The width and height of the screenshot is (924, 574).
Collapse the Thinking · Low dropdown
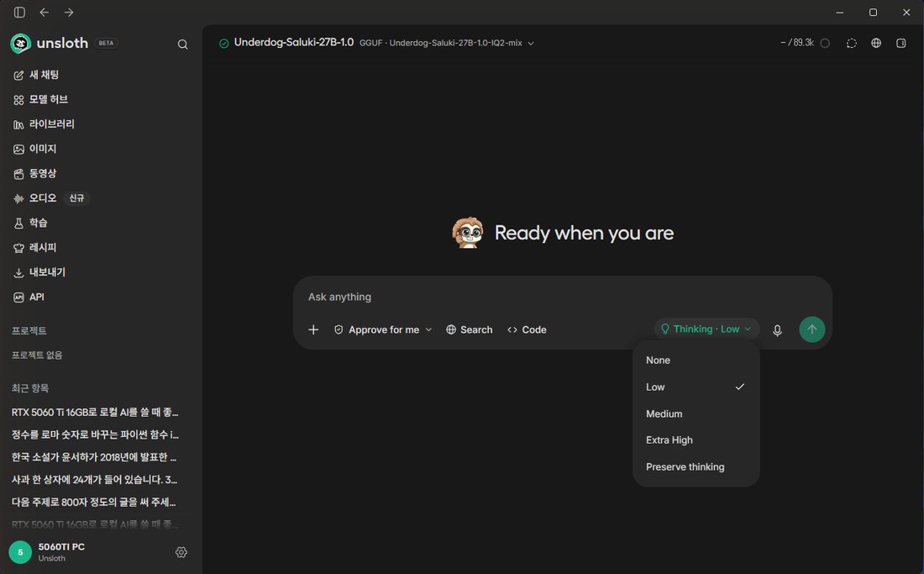[x=706, y=329]
